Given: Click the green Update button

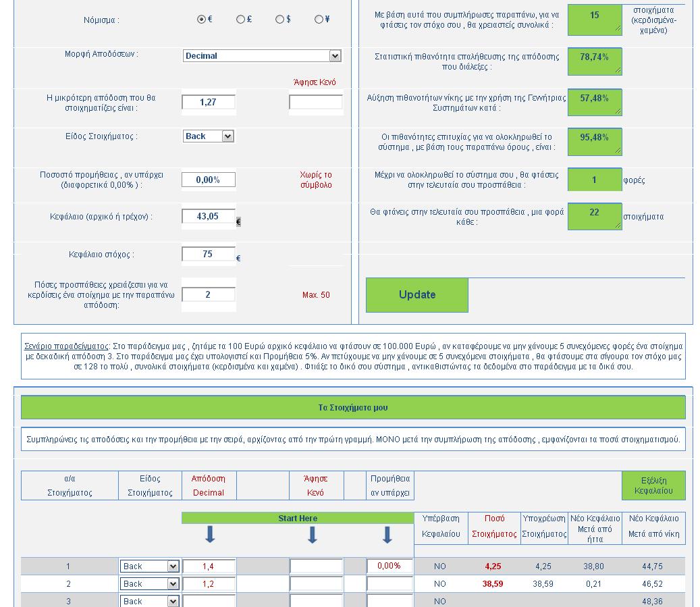Looking at the screenshot, I should pyautogui.click(x=417, y=295).
